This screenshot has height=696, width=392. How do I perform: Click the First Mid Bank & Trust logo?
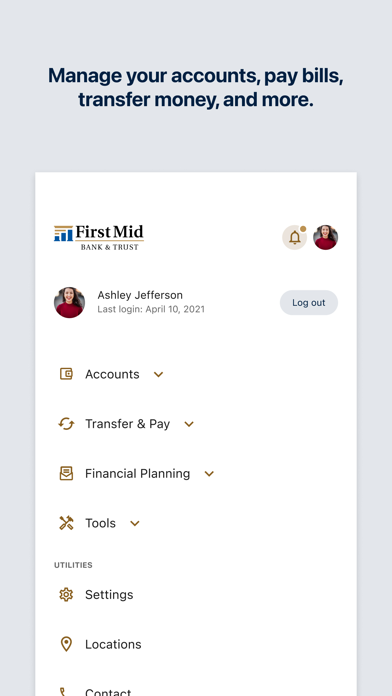click(x=99, y=237)
